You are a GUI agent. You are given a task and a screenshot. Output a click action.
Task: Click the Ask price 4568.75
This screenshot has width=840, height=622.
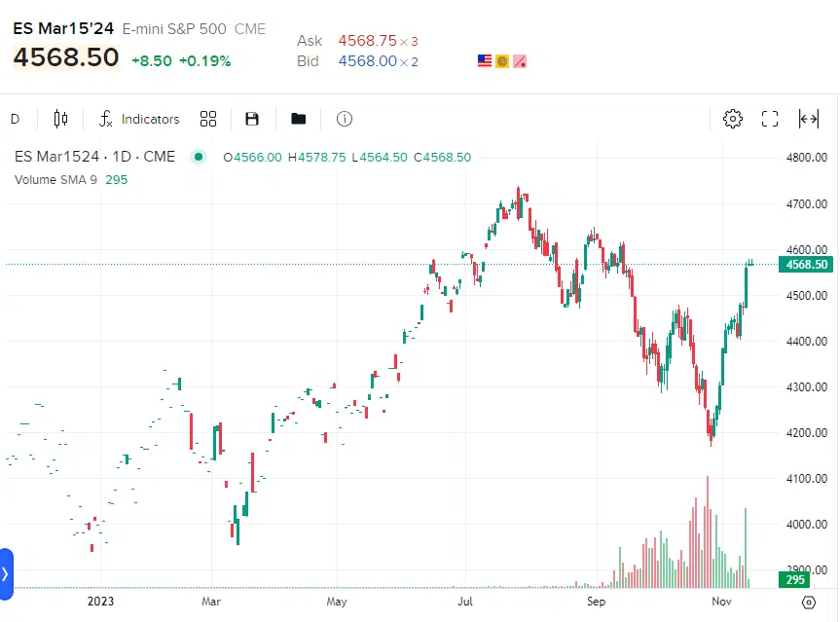[x=367, y=41]
